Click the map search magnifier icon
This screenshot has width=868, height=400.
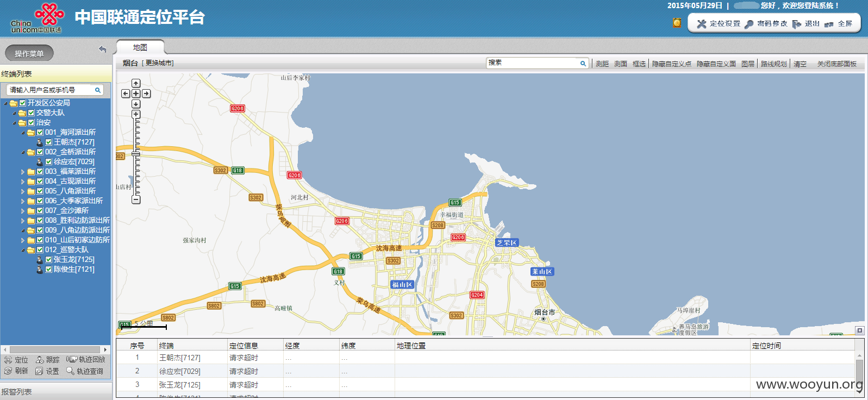tap(583, 64)
